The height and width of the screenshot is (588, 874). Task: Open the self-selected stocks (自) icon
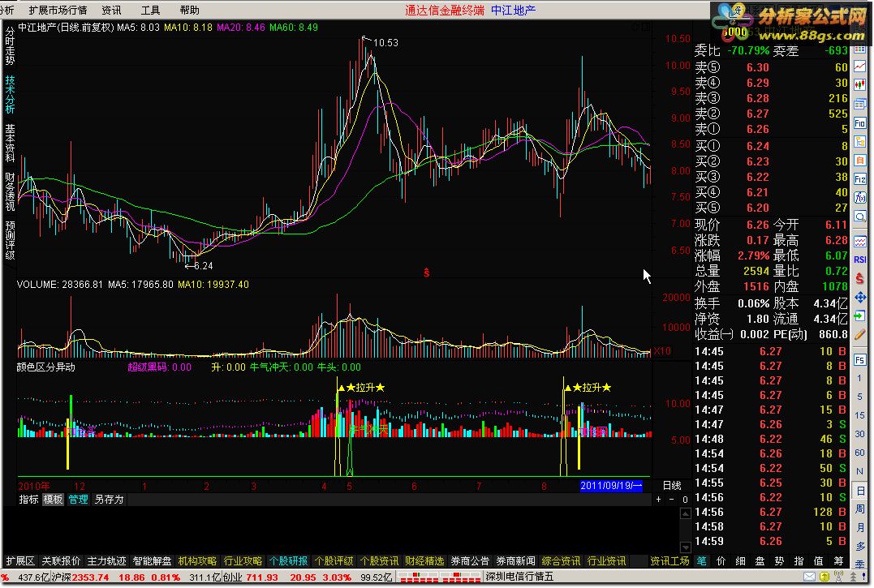[x=860, y=161]
